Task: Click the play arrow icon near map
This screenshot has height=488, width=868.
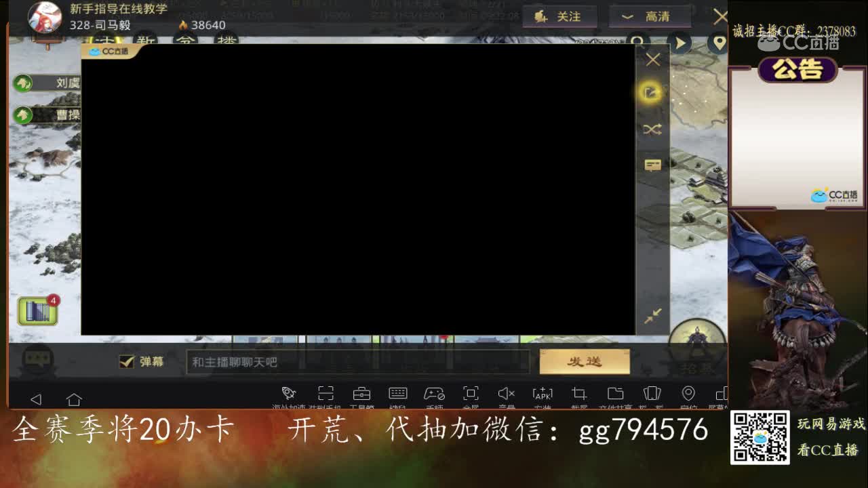Action: click(x=679, y=43)
